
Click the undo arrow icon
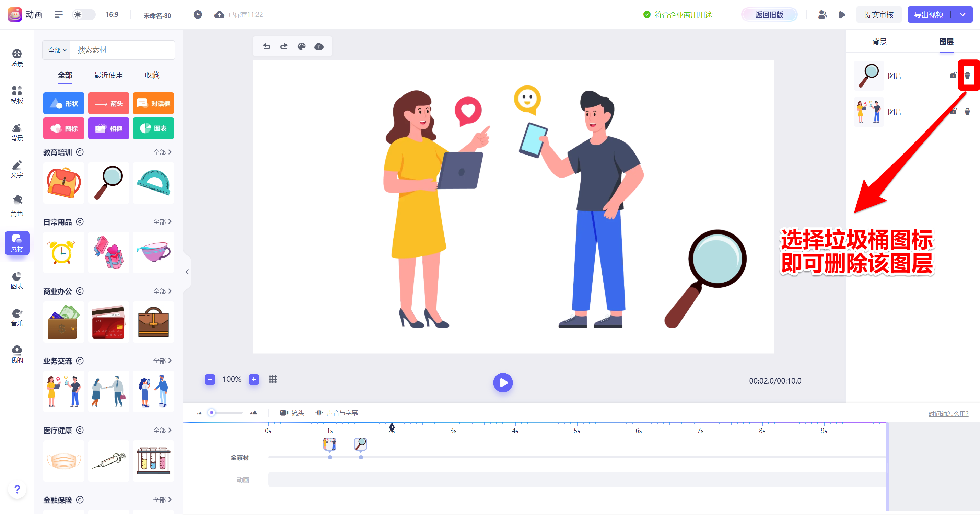(x=266, y=46)
